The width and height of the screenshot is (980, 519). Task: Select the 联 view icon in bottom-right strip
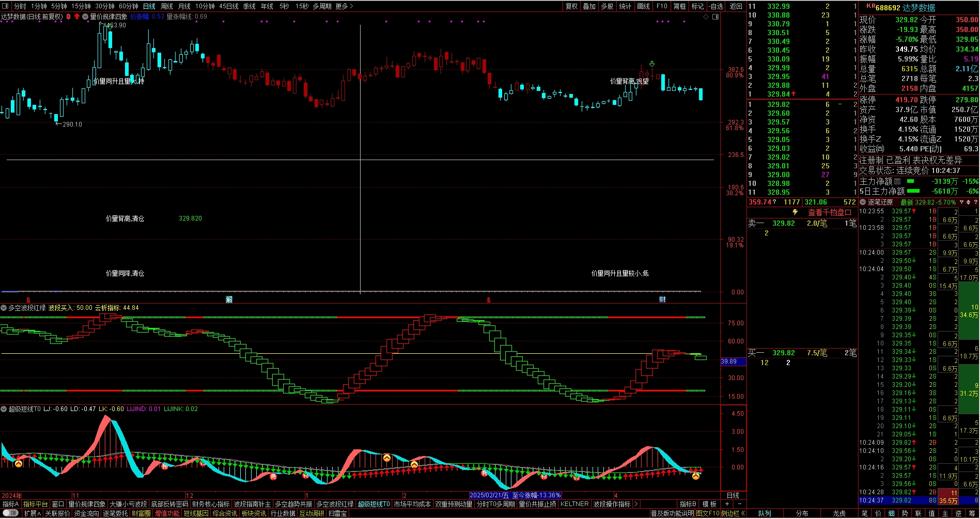tap(919, 513)
